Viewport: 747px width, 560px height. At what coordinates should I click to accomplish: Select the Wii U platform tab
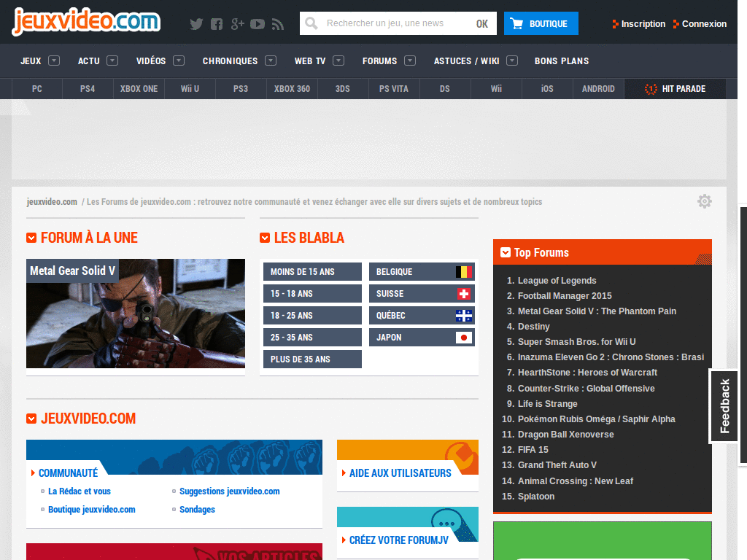click(190, 88)
